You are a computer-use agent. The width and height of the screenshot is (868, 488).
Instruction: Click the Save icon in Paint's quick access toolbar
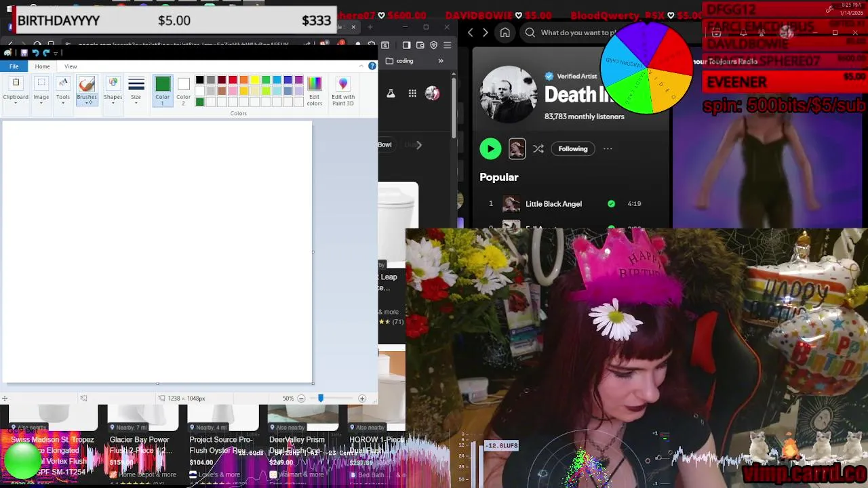[x=24, y=53]
